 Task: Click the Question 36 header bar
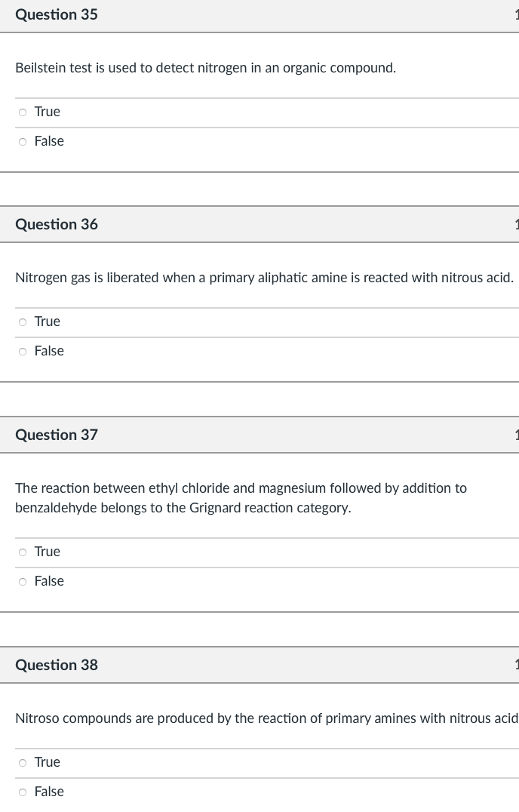(x=259, y=224)
